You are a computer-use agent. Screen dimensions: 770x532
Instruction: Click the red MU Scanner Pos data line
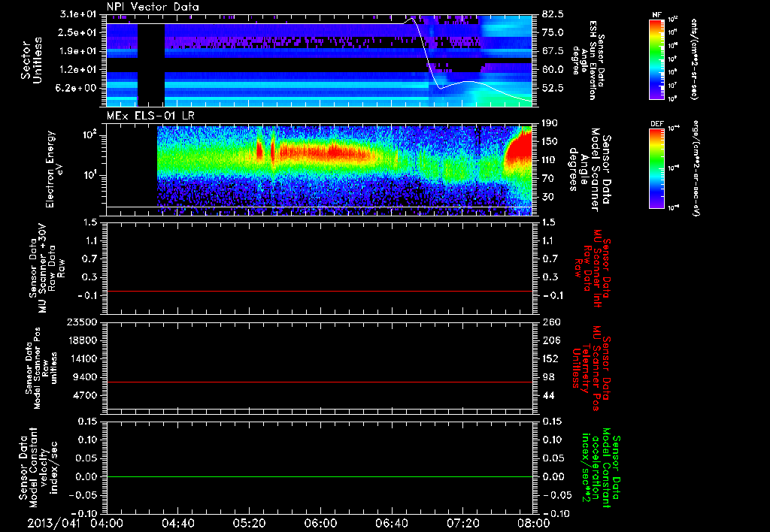pos(320,382)
